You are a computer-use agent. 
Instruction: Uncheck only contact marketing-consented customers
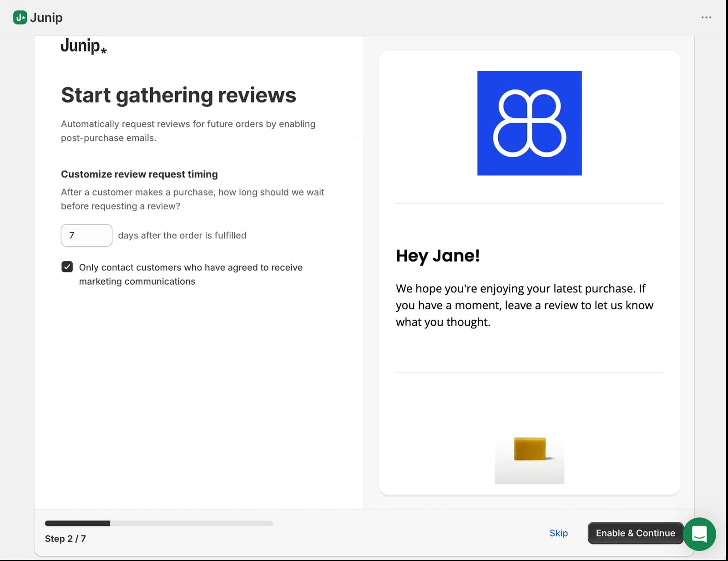tap(67, 267)
